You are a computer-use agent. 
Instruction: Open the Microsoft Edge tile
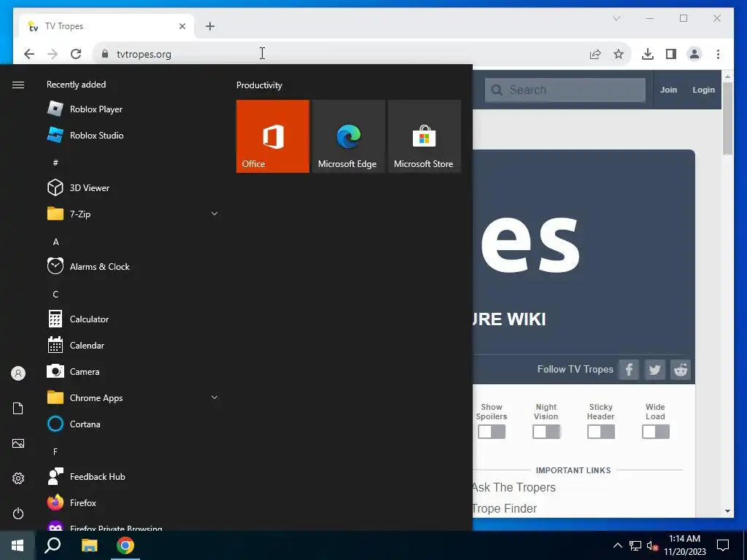(348, 136)
